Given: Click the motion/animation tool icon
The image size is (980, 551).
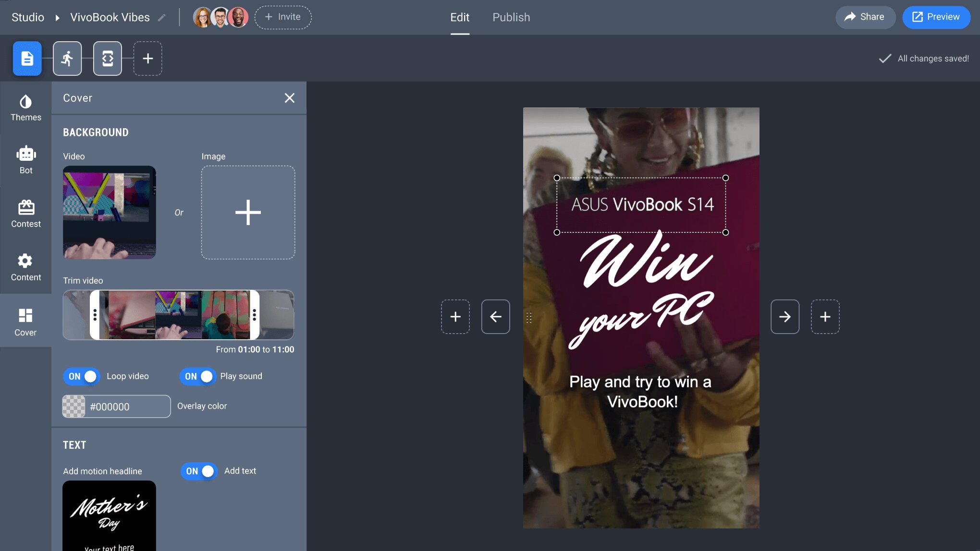Looking at the screenshot, I should (x=67, y=59).
